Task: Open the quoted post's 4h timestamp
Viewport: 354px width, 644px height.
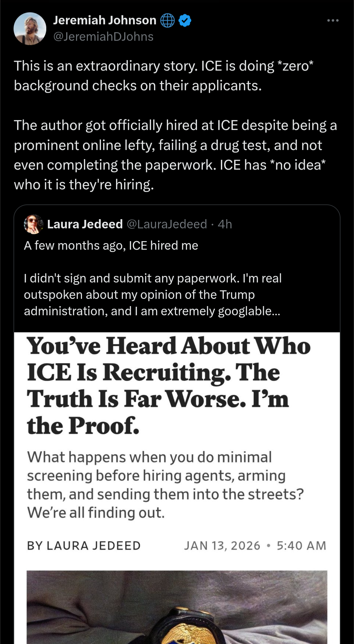Action: [225, 224]
